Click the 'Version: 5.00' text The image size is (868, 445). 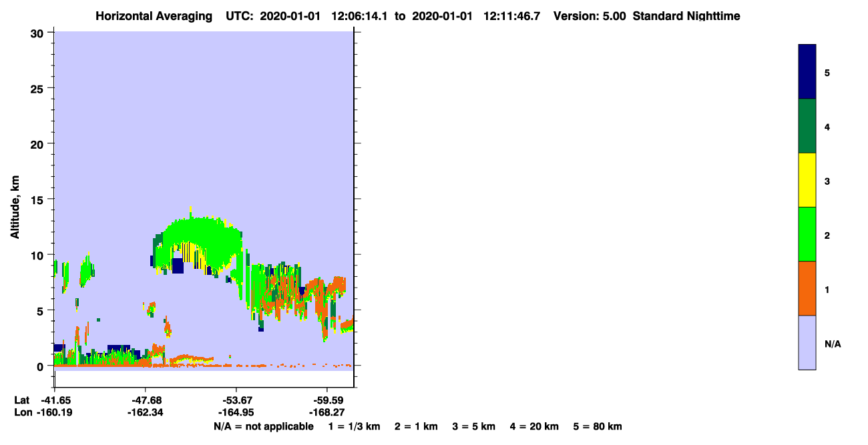(590, 16)
